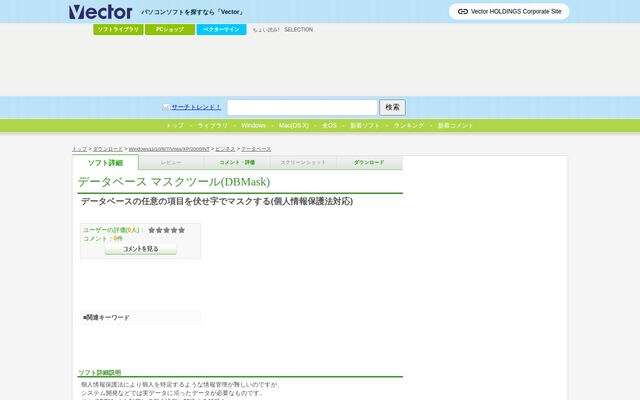Open Vector HOLDINGS Corporate Site link
Image resolution: width=640 pixels, height=400 pixels.
509,11
